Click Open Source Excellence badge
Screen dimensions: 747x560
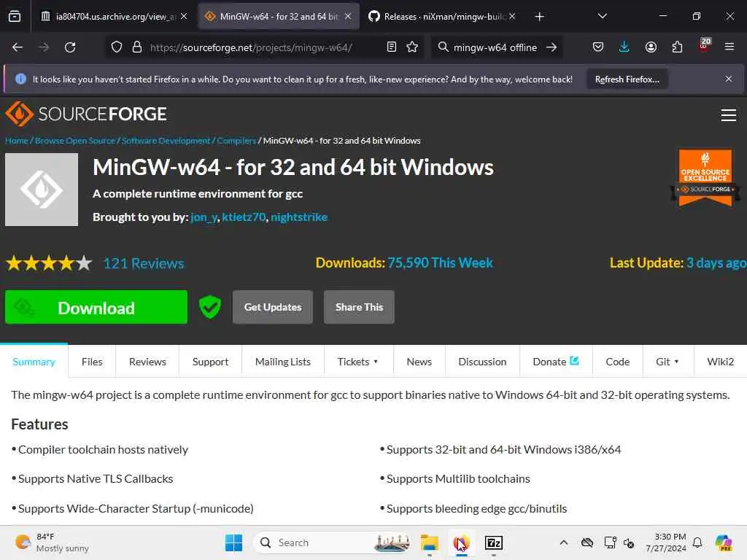click(x=705, y=178)
